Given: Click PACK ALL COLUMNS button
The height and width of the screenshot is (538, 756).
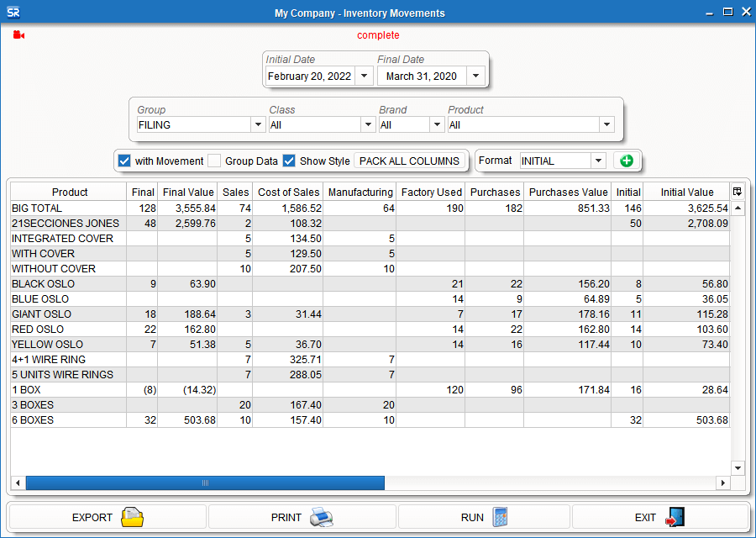Looking at the screenshot, I should tap(409, 161).
